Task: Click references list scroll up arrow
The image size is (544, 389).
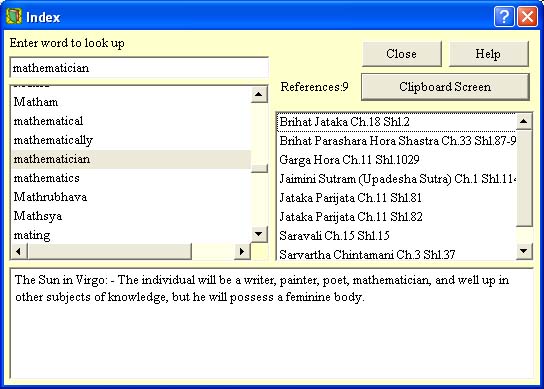Action: coord(524,121)
